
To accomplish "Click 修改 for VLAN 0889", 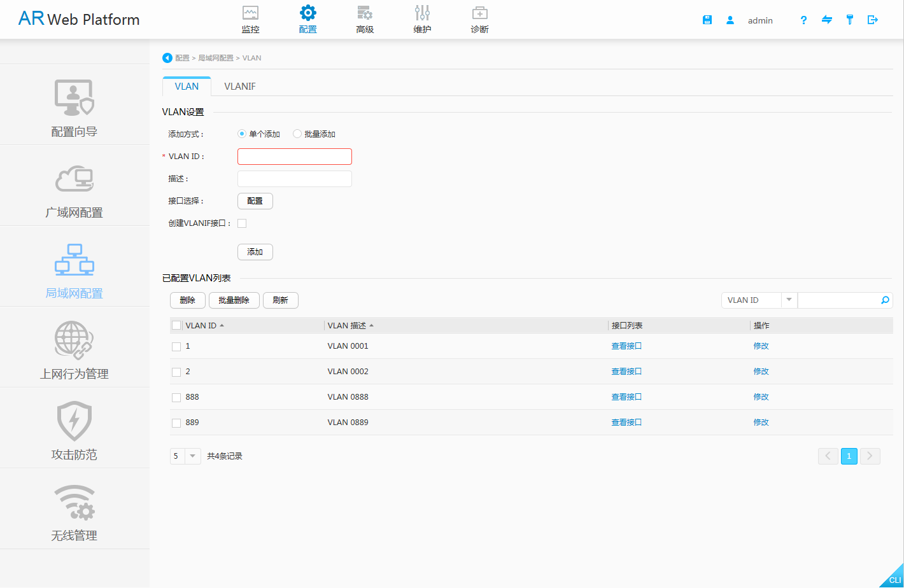I will [x=761, y=423].
